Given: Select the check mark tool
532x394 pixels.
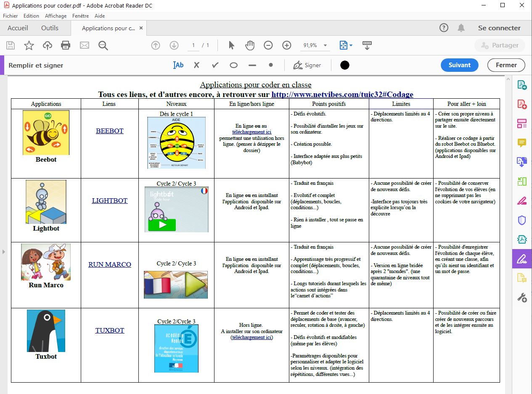Looking at the screenshot, I should (215, 65).
